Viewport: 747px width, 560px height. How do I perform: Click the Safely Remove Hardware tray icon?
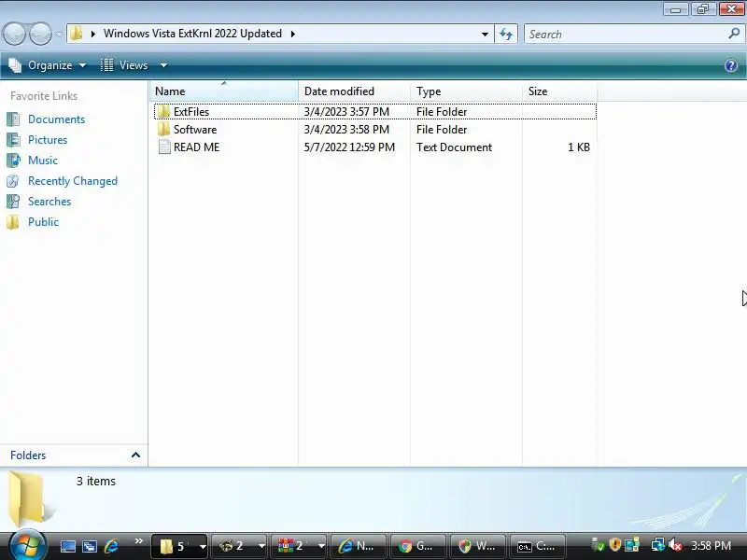click(x=598, y=545)
